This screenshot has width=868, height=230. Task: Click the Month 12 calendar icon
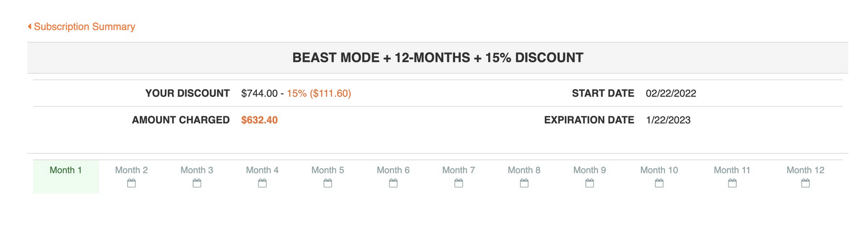pos(805,183)
